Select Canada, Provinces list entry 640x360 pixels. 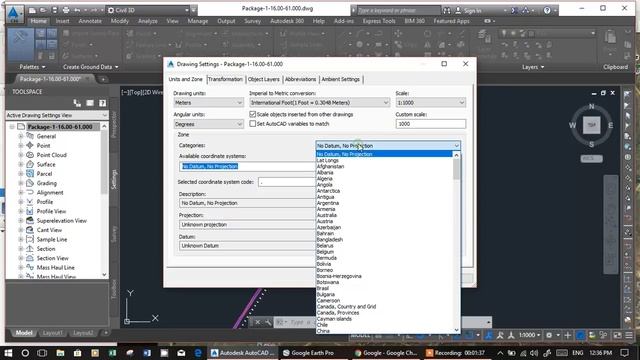pos(338,313)
